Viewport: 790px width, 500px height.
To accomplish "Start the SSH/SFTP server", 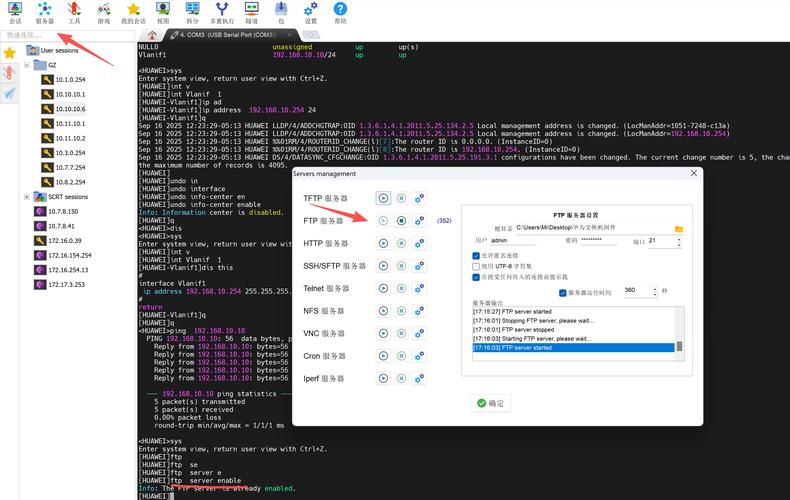I will pos(383,266).
